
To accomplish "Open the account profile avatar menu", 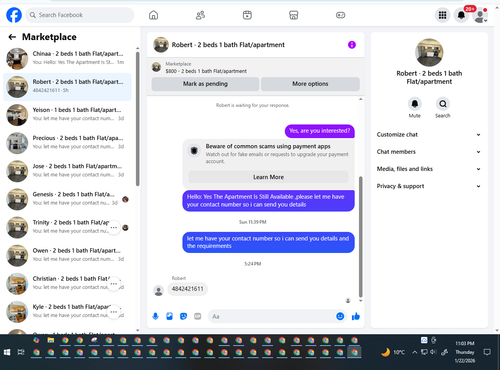I will click(480, 15).
